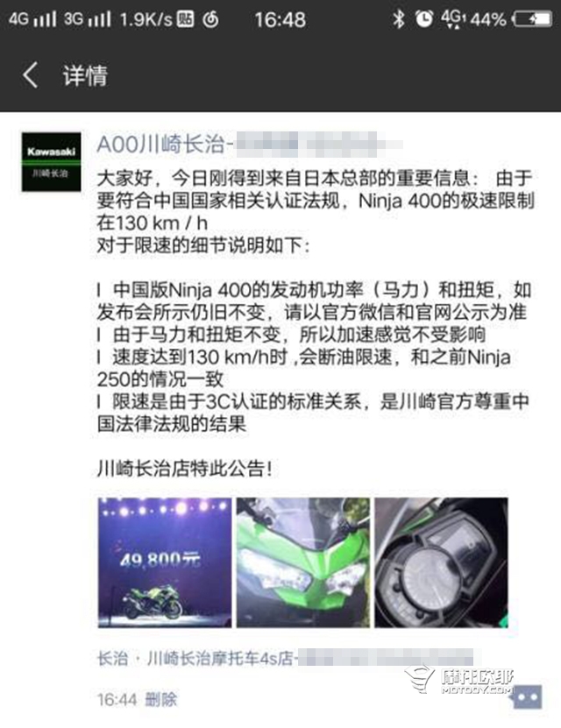Tap the battery charging indicator
Image resolution: width=561 pixels, height=728 pixels.
tap(532, 19)
